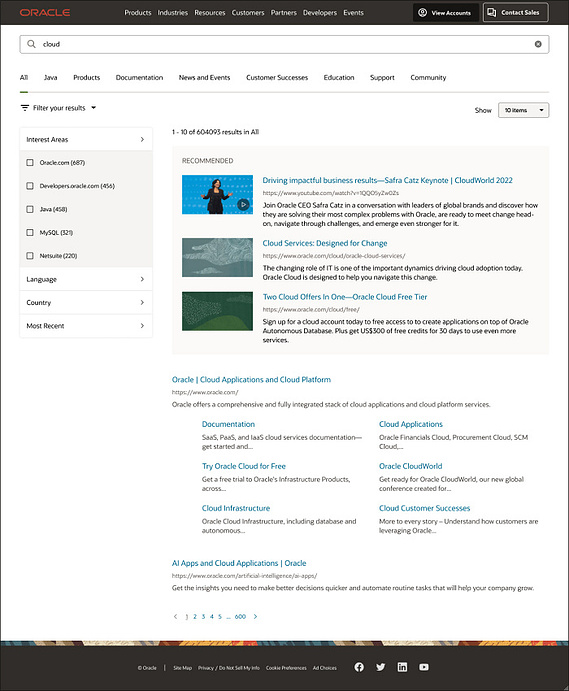
Task: Click the View Accounts button
Action: 446,12
